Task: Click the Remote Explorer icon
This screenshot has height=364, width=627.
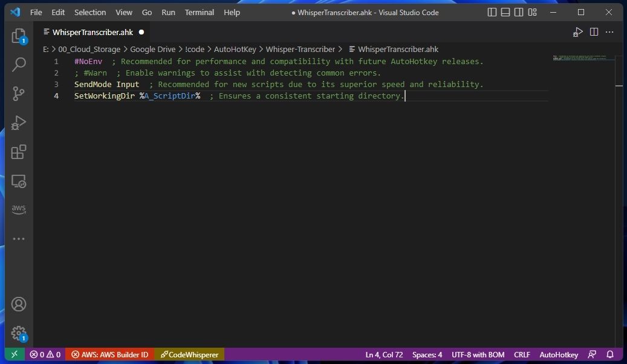Action: [18, 181]
